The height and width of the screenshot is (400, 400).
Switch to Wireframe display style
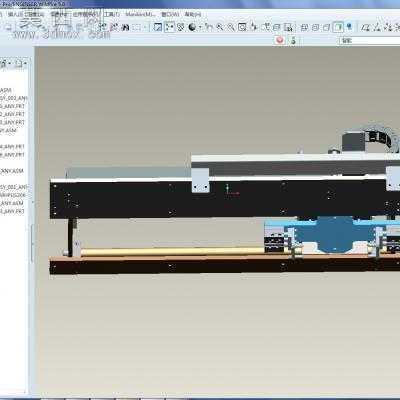(x=304, y=27)
